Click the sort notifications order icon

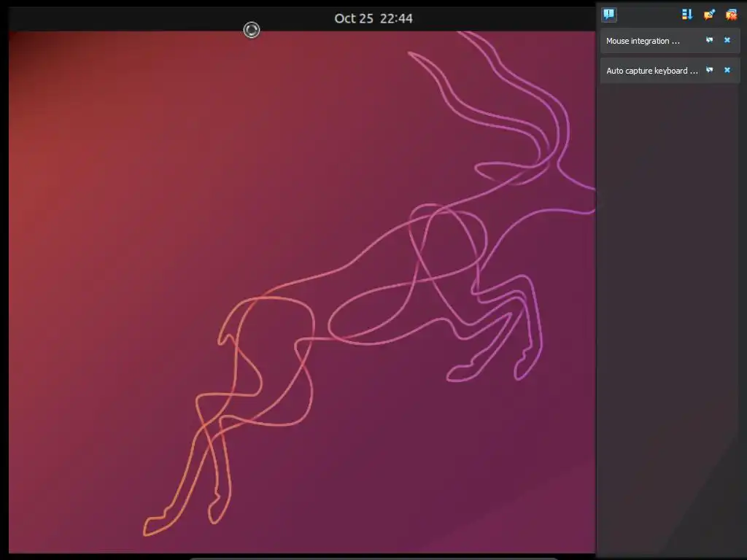pos(687,15)
